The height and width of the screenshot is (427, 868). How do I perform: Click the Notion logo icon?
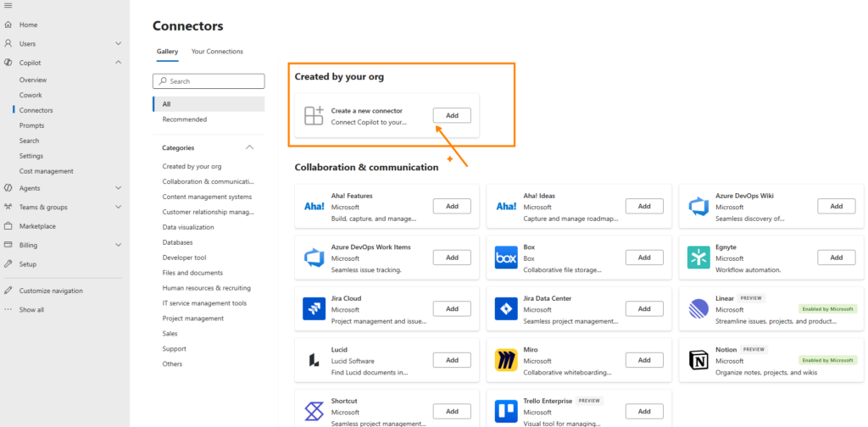click(698, 360)
